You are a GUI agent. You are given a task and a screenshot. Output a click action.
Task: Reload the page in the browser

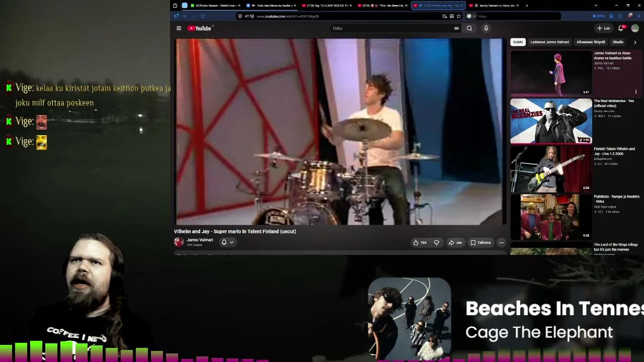click(203, 16)
